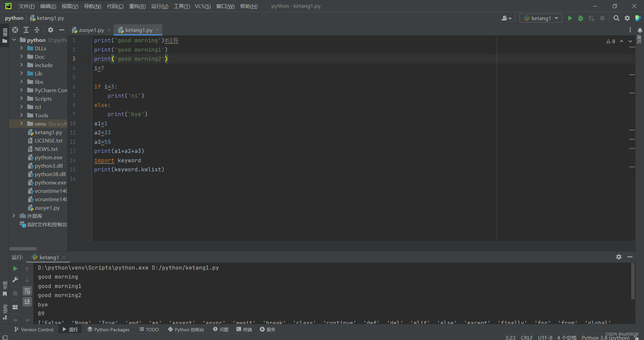Viewport: 644px width, 340px height.
Task: Click the Python 3.8 interpreter selector in the status bar
Action: click(605, 337)
